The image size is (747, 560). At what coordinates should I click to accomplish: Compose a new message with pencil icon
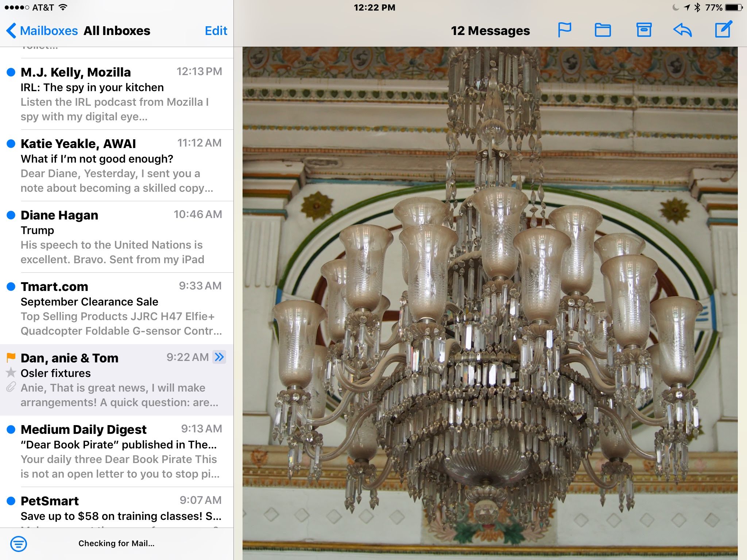point(723,29)
